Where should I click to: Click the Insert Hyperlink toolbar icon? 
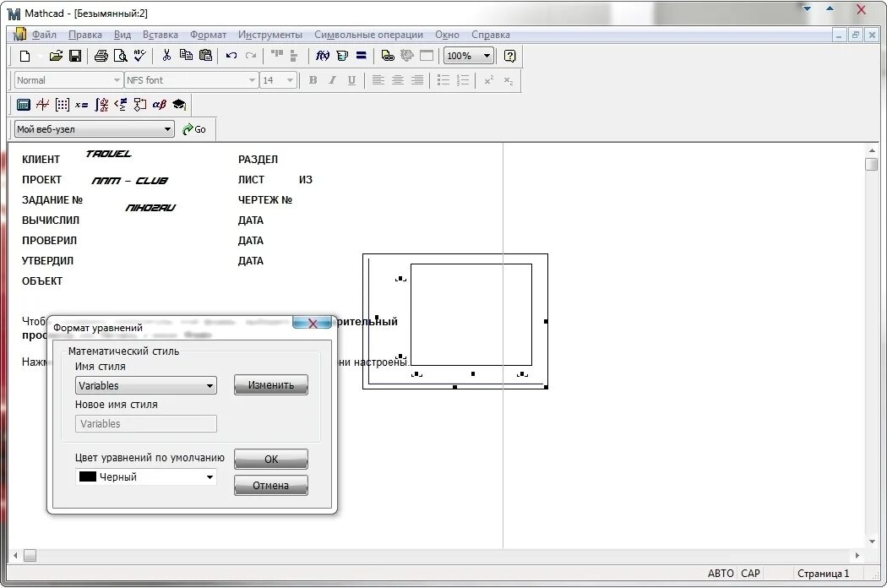(388, 56)
